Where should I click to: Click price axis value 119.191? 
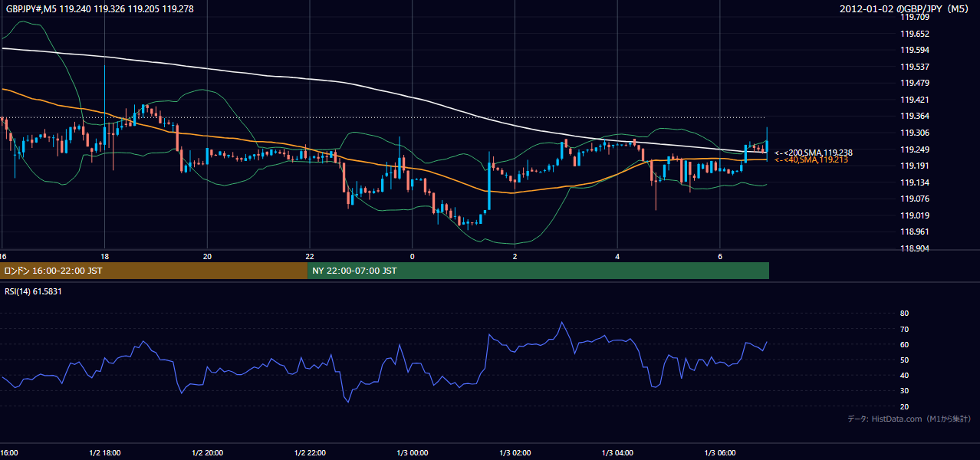[x=915, y=166]
